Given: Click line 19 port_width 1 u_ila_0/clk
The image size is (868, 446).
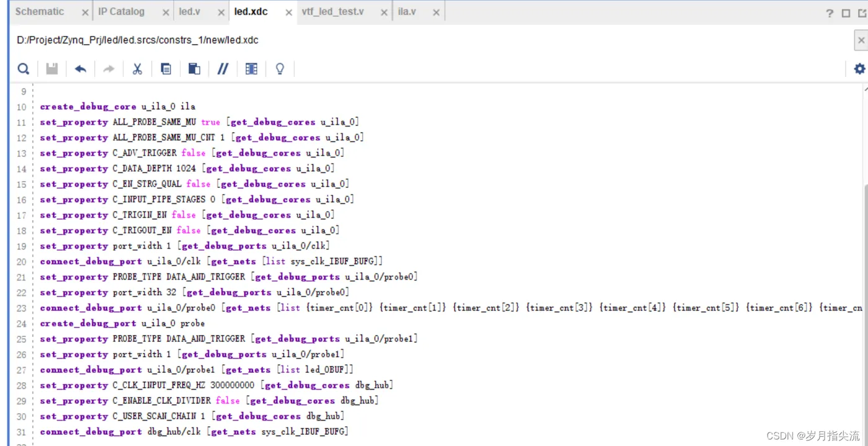Looking at the screenshot, I should (x=185, y=246).
